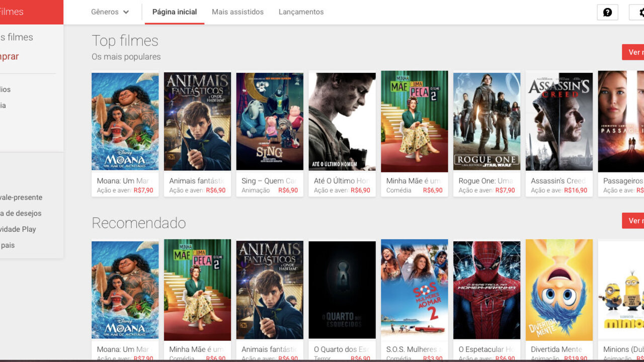Click the R$6,90 price on Sing

[x=288, y=191]
